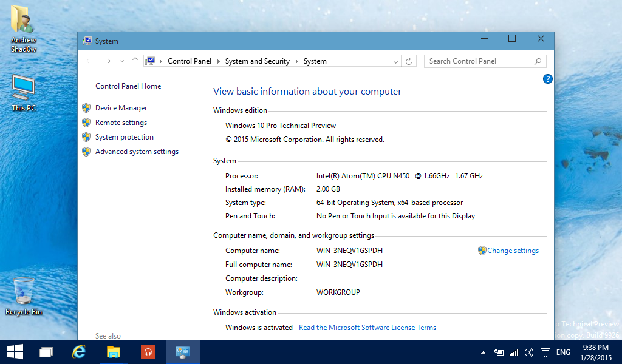Viewport: 622px width, 364px height.
Task: Open the Windows Start button
Action: pyautogui.click(x=15, y=352)
